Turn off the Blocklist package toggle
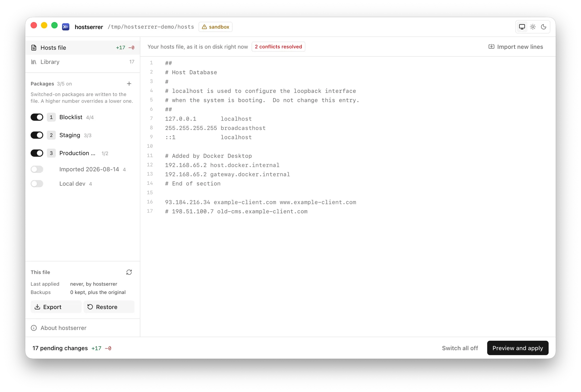 [x=37, y=117]
